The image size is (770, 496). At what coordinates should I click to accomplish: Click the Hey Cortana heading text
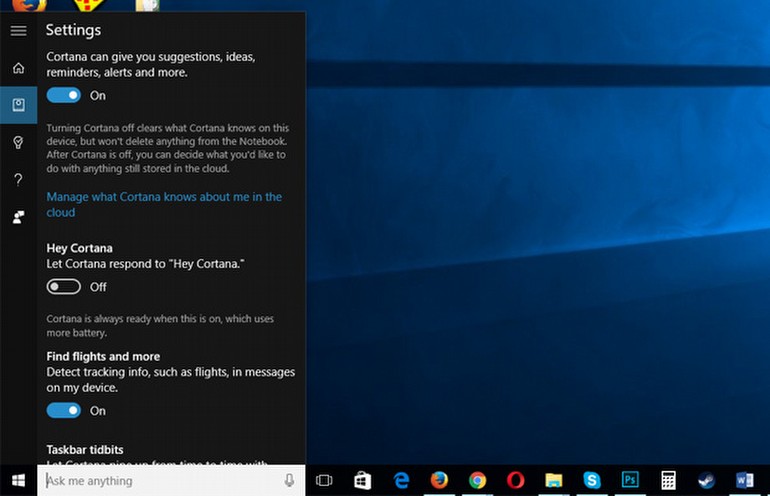(80, 248)
